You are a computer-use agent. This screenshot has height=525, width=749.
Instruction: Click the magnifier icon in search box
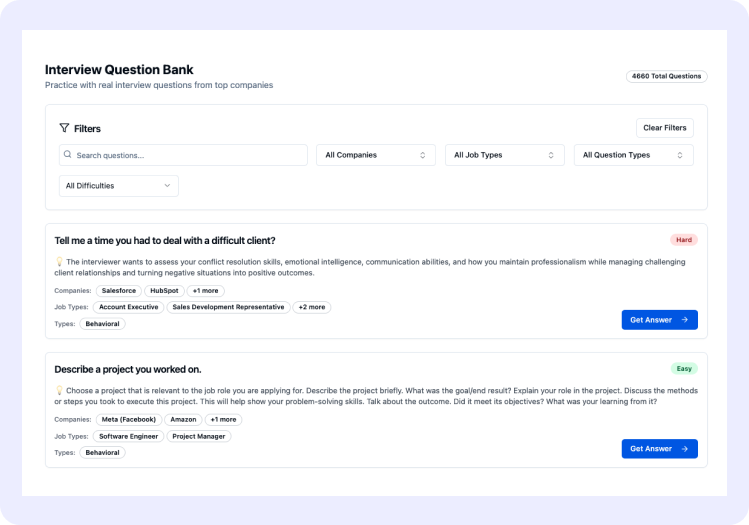(x=67, y=154)
